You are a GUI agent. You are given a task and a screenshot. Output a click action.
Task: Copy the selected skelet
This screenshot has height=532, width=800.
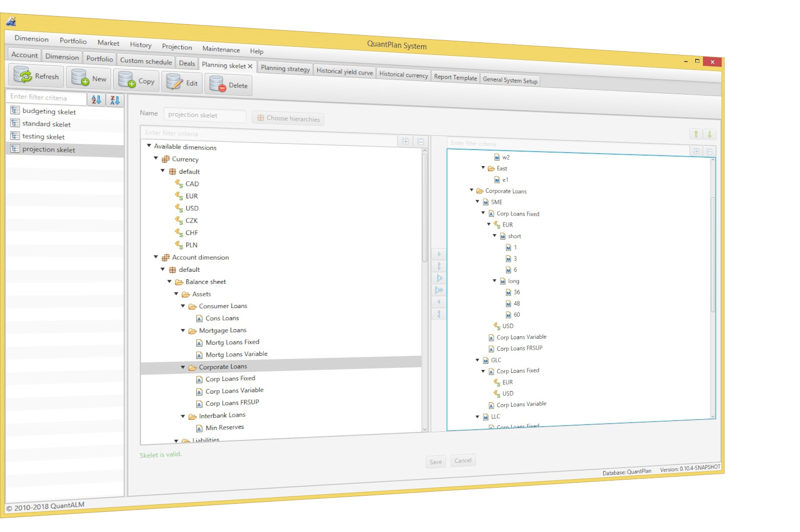136,81
